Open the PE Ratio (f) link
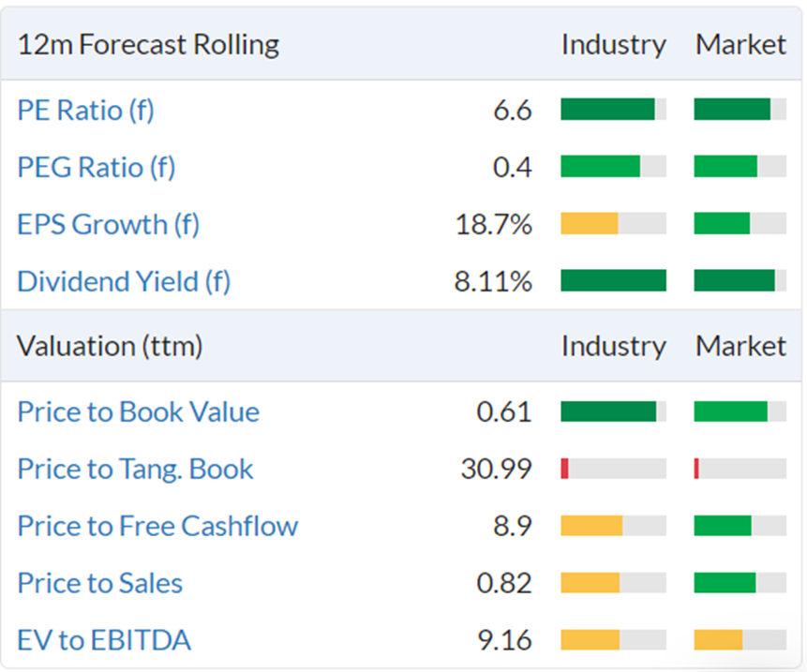Viewport: 807px width, 672px height. (x=86, y=110)
